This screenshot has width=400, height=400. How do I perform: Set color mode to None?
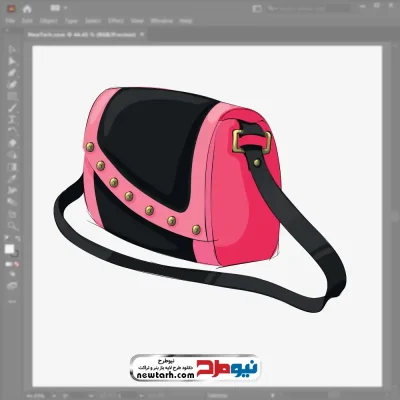(x=16, y=264)
